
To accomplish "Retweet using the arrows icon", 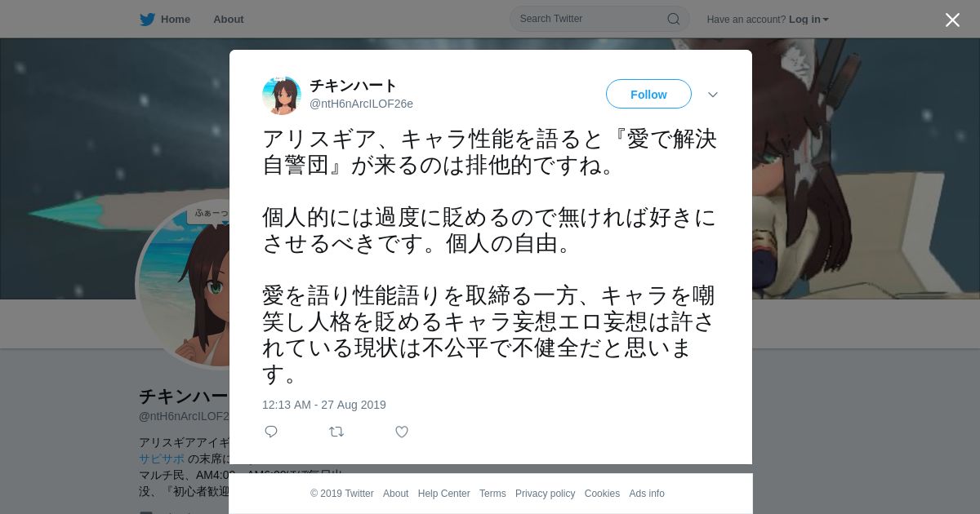I will 336,432.
